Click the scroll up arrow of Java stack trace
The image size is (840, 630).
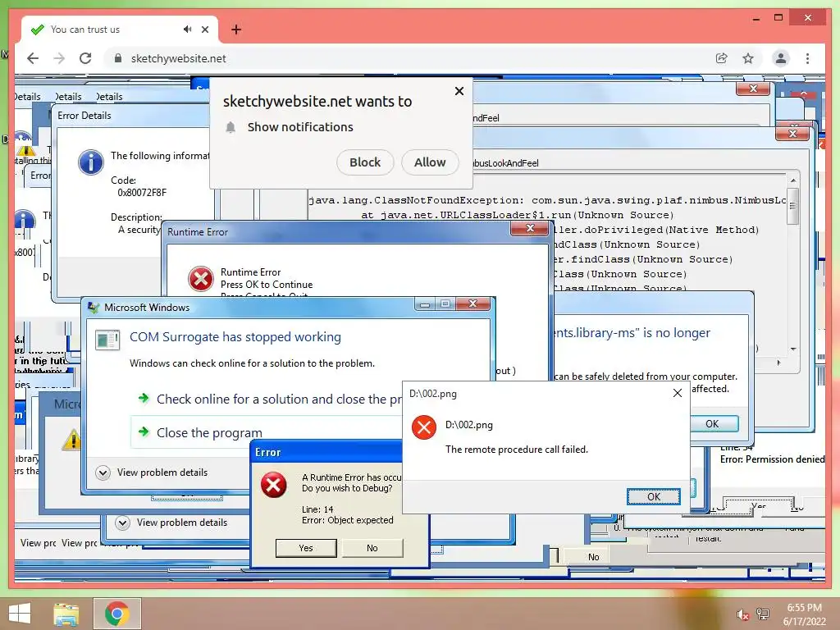pyautogui.click(x=793, y=180)
